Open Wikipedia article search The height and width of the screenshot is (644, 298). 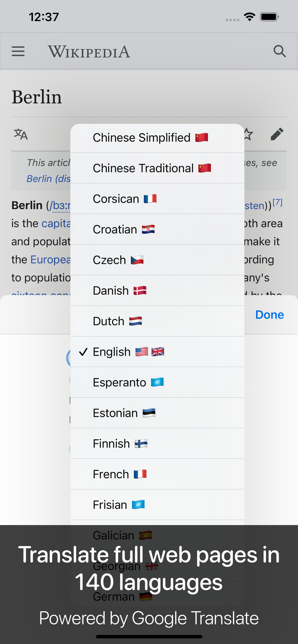(x=280, y=51)
